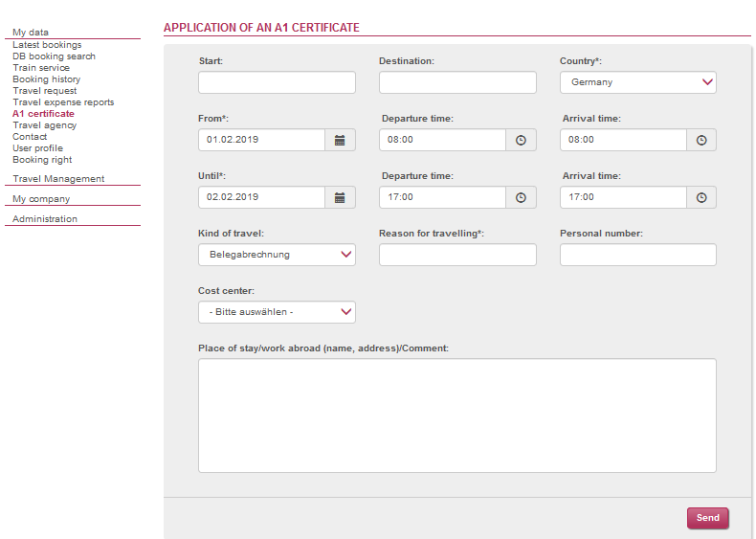Click clock icon for From departure time
Screen dimensions: 756x539
(521, 140)
